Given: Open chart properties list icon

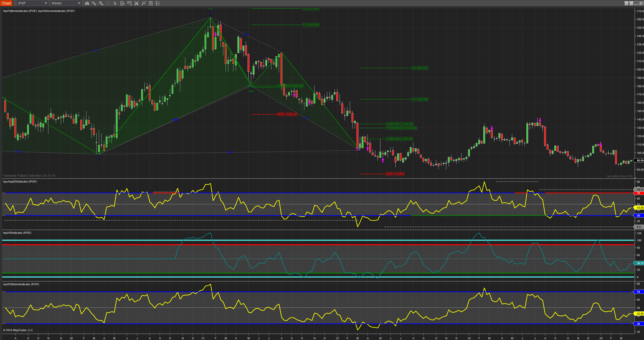Looking at the screenshot, I should click(x=158, y=3).
